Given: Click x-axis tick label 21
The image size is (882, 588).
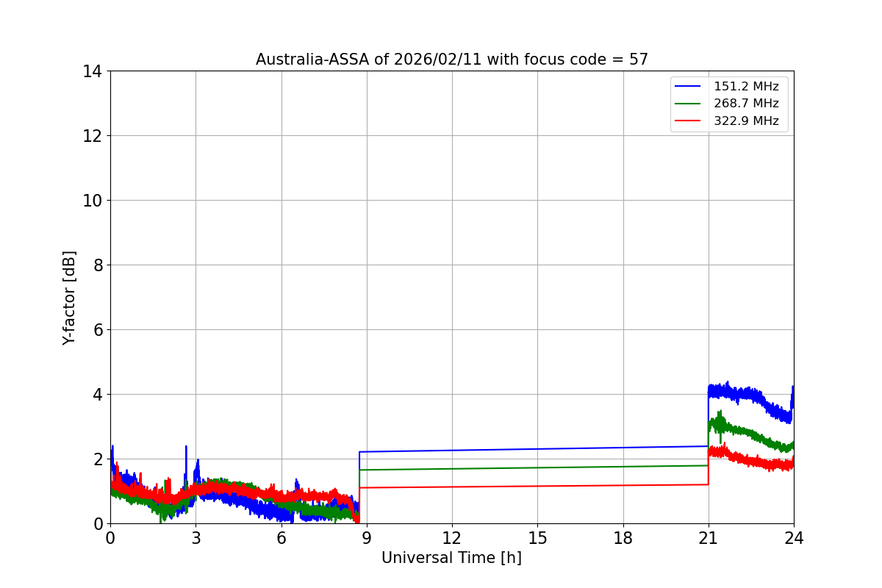Looking at the screenshot, I should [709, 538].
